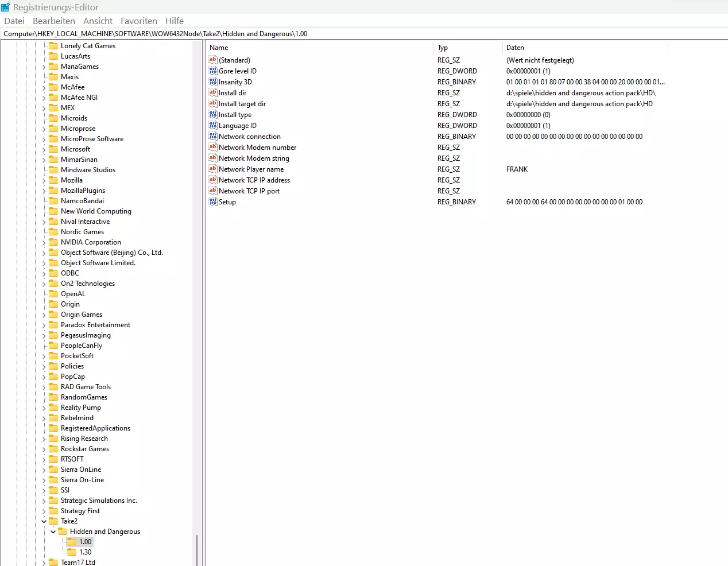This screenshot has width=728, height=566.
Task: Click the Registry Editor app icon in title bar
Action: [x=5, y=7]
